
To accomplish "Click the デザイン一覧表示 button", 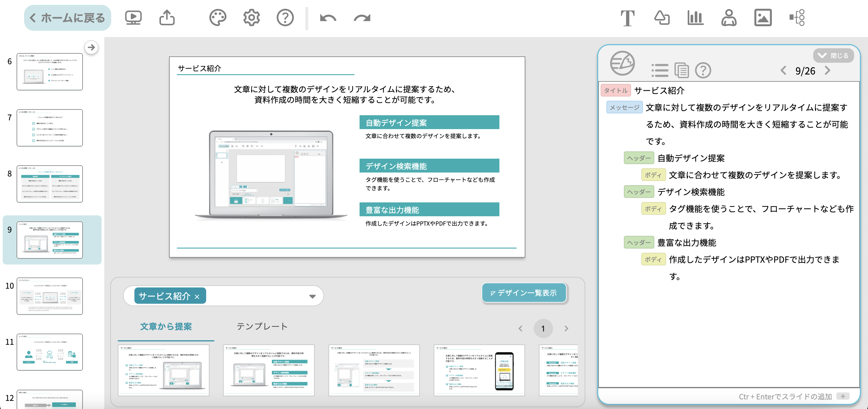I will (524, 293).
